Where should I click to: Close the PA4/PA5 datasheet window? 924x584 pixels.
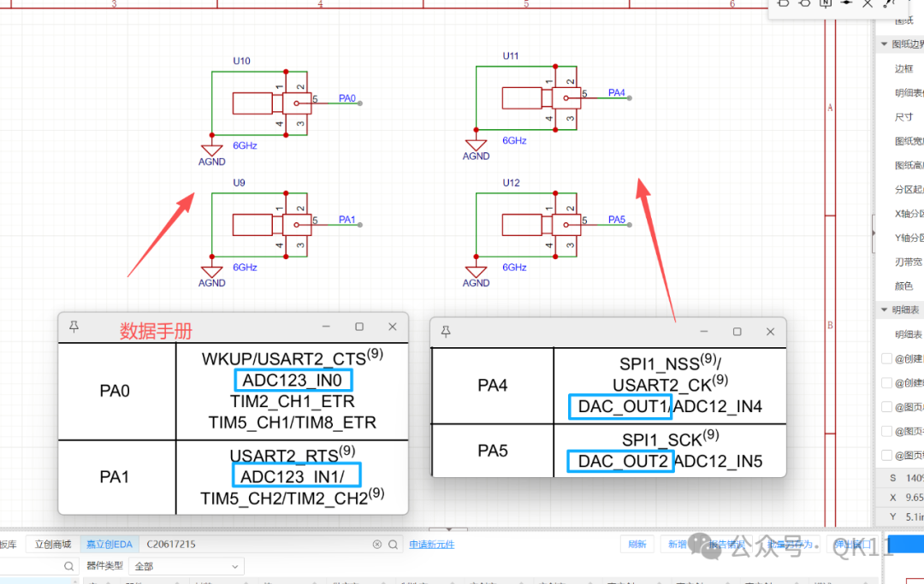(770, 332)
